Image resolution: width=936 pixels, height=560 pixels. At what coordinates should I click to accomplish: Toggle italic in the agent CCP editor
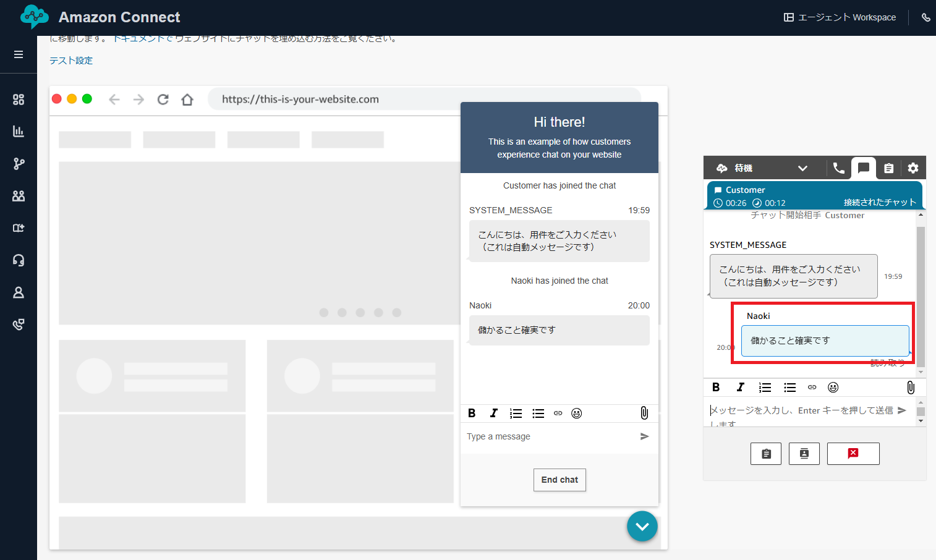[741, 388]
